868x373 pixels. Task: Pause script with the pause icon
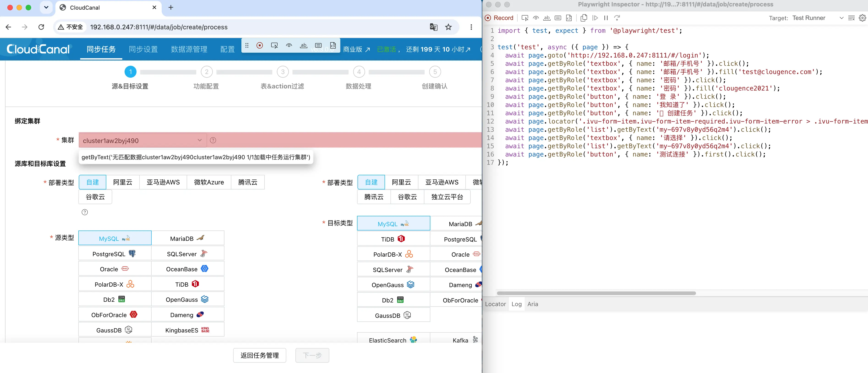(x=606, y=18)
